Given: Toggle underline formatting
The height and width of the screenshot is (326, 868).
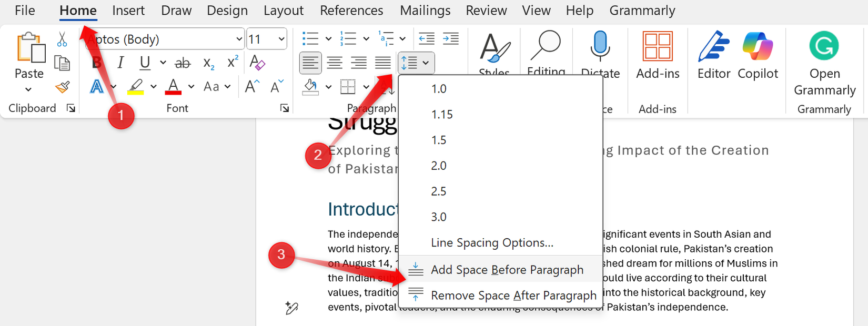Looking at the screenshot, I should click(145, 63).
